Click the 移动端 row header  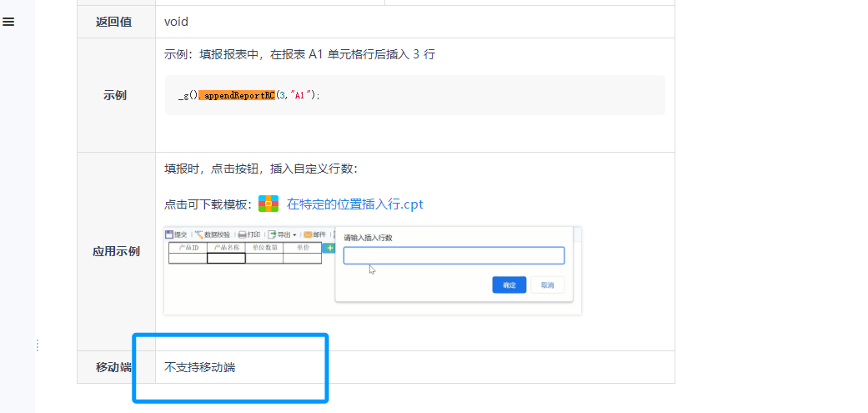click(x=116, y=367)
